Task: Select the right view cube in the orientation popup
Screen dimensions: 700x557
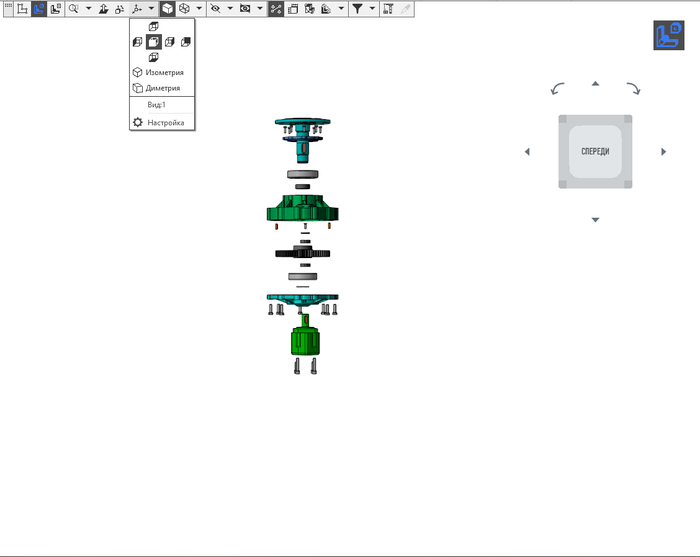Action: pos(170,42)
